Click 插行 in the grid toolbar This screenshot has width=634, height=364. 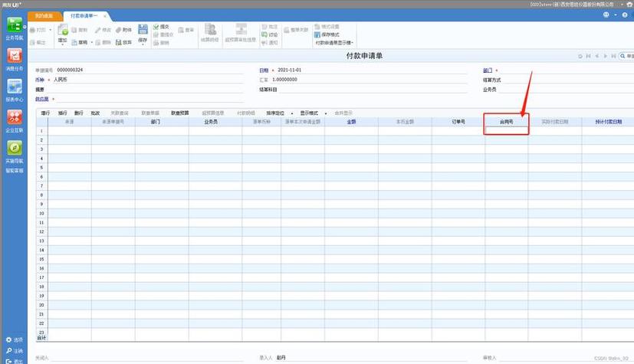(x=62, y=113)
